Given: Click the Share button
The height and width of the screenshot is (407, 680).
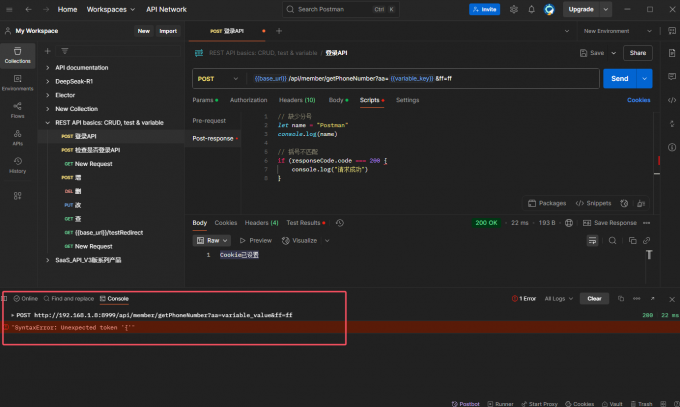Looking at the screenshot, I should click(x=638, y=53).
